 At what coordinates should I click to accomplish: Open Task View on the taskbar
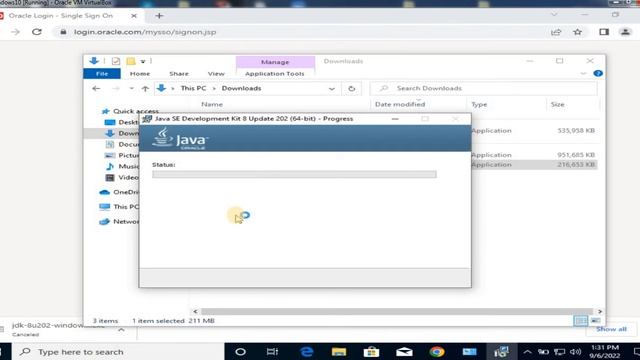[272, 351]
